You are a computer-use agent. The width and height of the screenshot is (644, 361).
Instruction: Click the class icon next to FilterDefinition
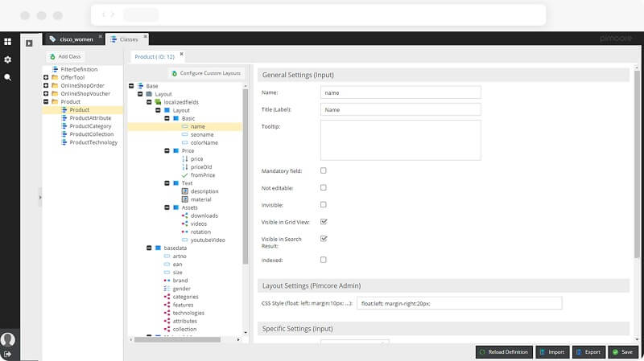click(x=55, y=69)
